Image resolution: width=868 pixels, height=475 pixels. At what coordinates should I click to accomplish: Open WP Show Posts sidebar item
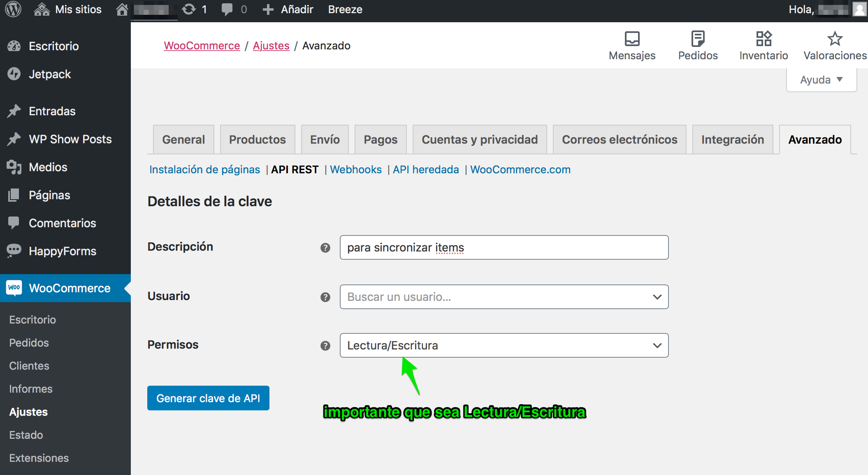(x=70, y=139)
